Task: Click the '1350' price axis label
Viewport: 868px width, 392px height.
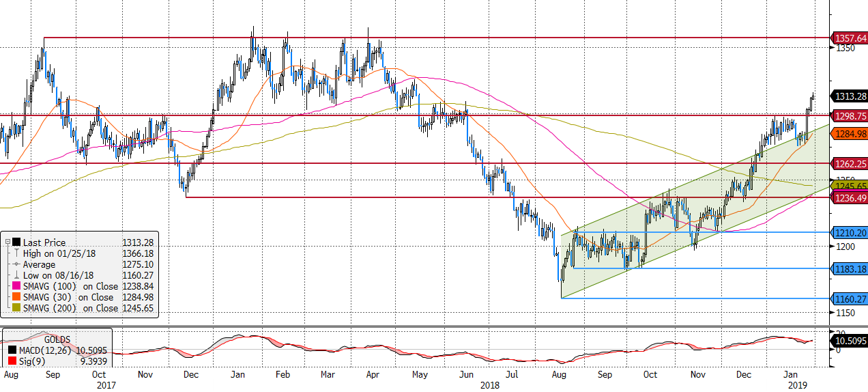Action: click(845, 49)
